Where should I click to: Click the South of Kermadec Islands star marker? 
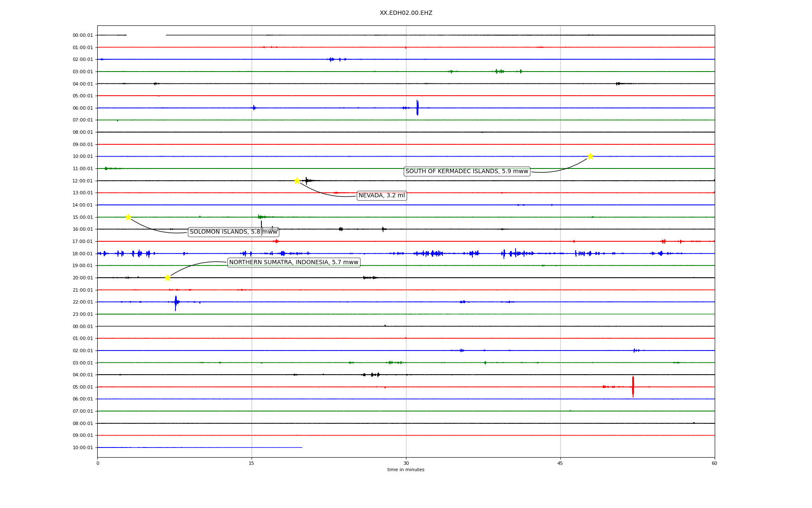tap(590, 156)
